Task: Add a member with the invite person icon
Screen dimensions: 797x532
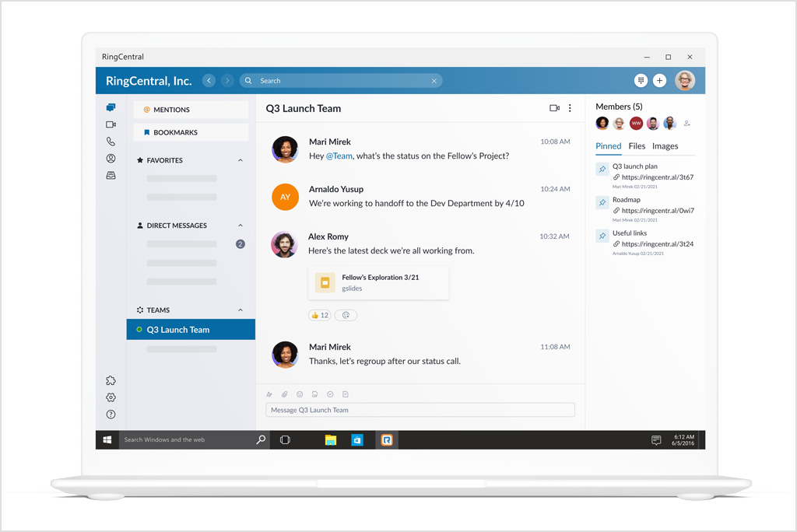Action: click(687, 123)
